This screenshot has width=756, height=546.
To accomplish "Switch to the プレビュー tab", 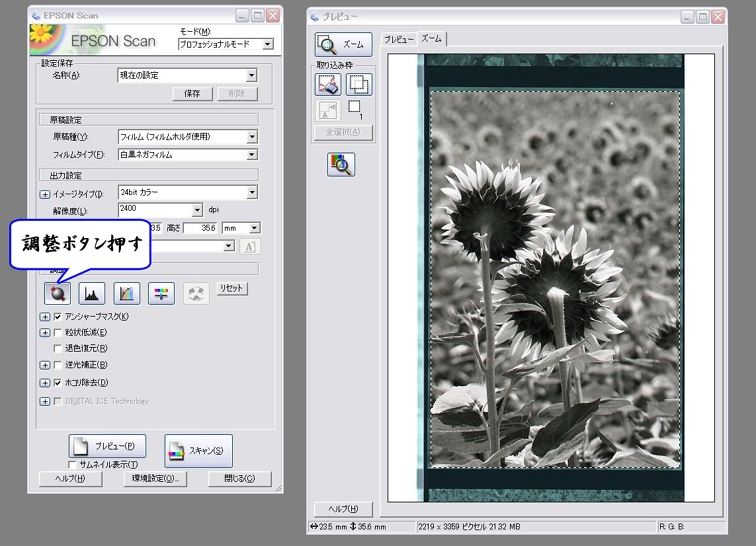I will pyautogui.click(x=399, y=39).
